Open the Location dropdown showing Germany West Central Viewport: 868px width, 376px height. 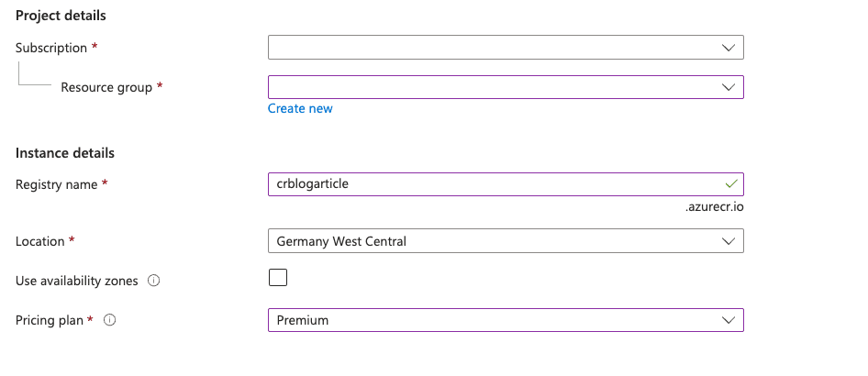(x=506, y=241)
